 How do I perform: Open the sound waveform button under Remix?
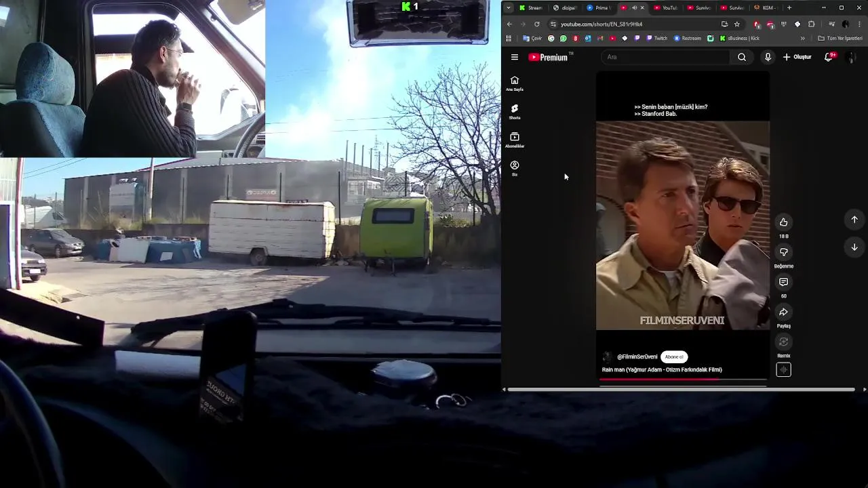tap(783, 369)
